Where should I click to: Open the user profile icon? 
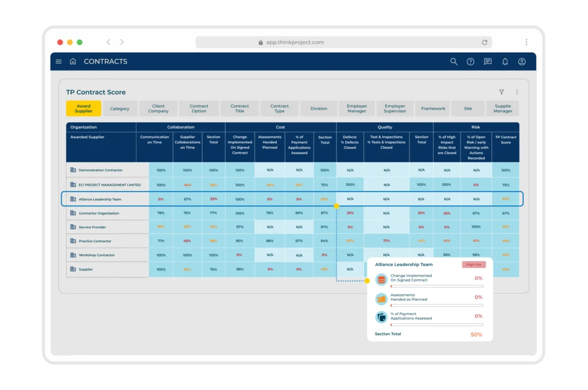pyautogui.click(x=521, y=61)
